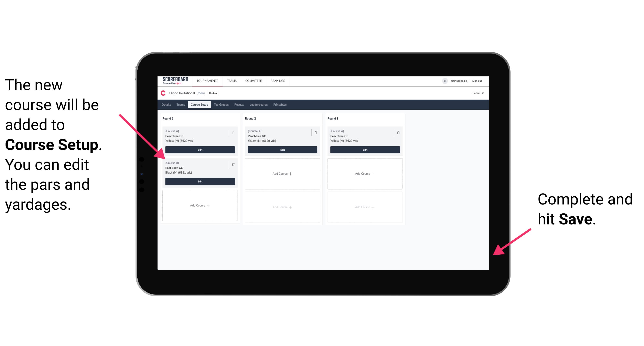Click Add Course below East Lake GC
This screenshot has width=644, height=346.
200,205
